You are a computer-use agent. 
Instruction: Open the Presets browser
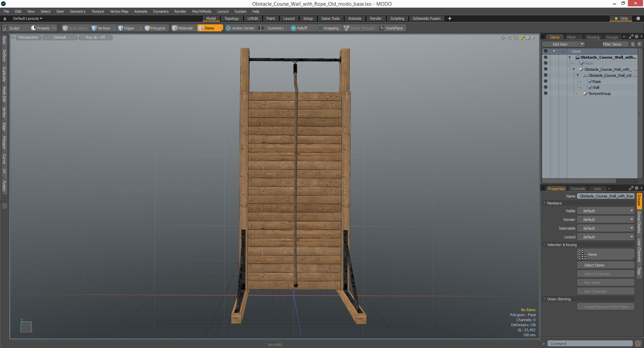point(43,28)
